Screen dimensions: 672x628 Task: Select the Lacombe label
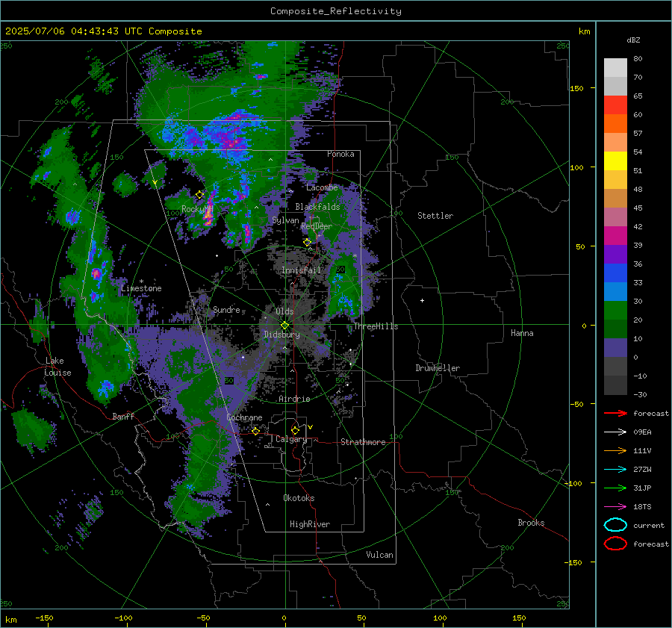point(322,187)
